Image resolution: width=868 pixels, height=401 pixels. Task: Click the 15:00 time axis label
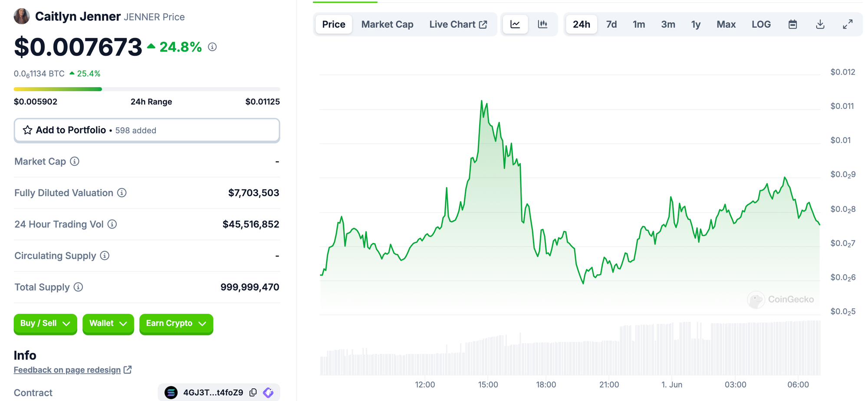(x=488, y=385)
